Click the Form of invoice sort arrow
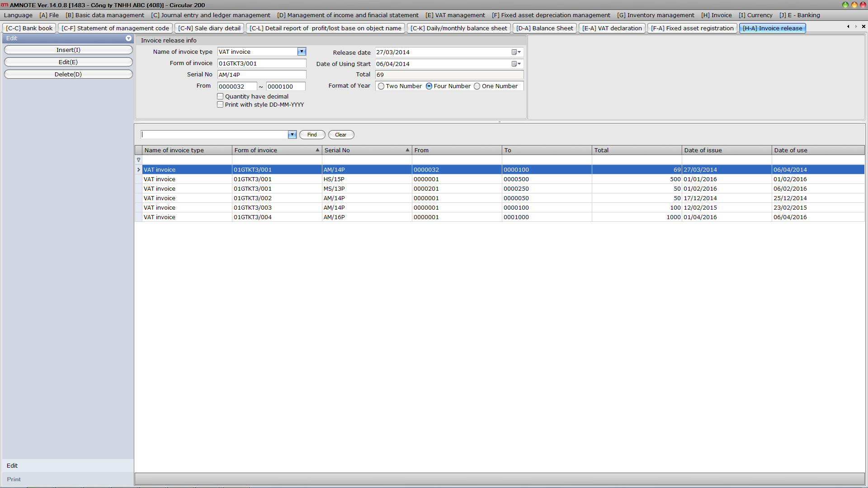The image size is (868, 488). (317, 150)
